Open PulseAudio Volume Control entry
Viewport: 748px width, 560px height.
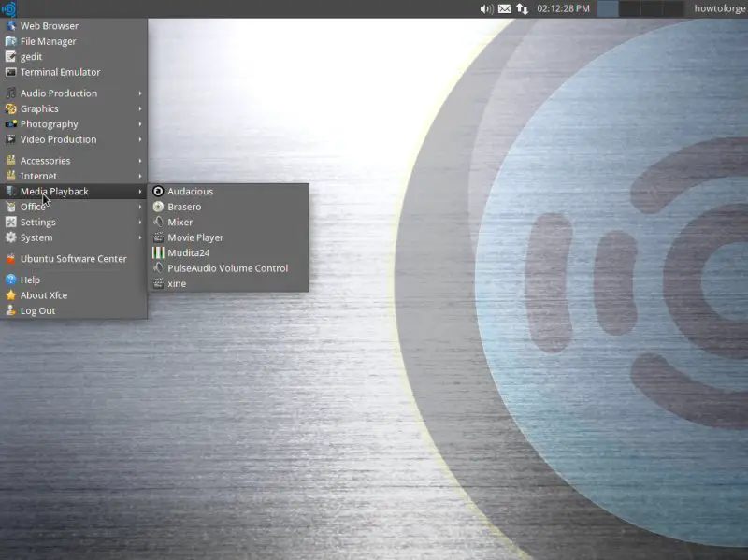[228, 268]
